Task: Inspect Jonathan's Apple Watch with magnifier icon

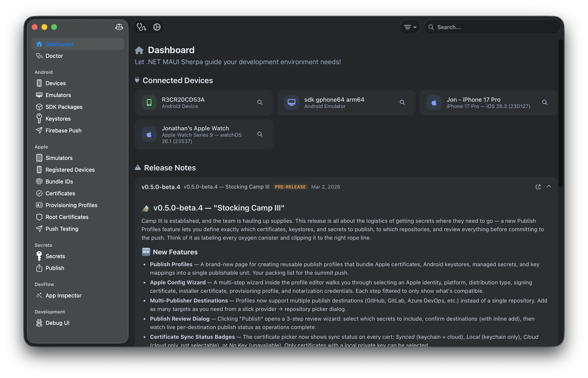Action: (260, 134)
